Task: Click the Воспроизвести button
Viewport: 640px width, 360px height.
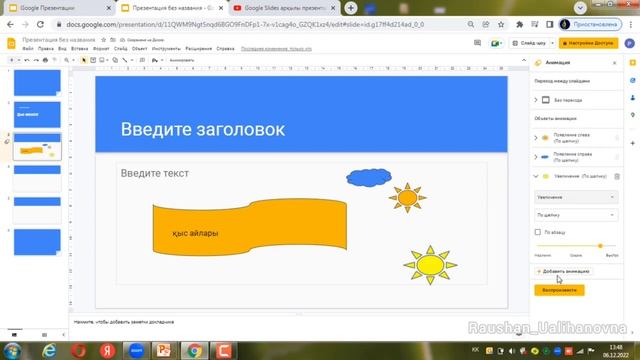Action: pos(559,290)
